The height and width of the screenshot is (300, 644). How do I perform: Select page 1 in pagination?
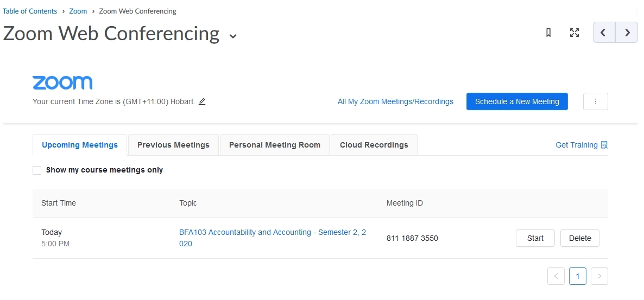pos(577,276)
